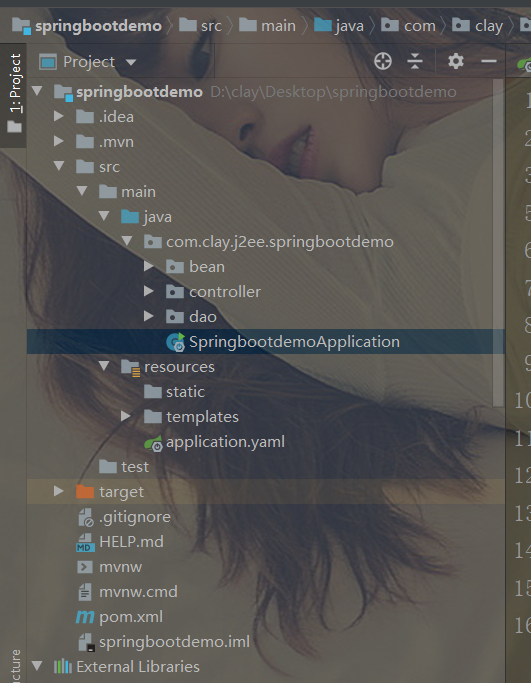The height and width of the screenshot is (683, 531).
Task: Click the Maven pom.xml file icon
Action: pyautogui.click(x=85, y=617)
